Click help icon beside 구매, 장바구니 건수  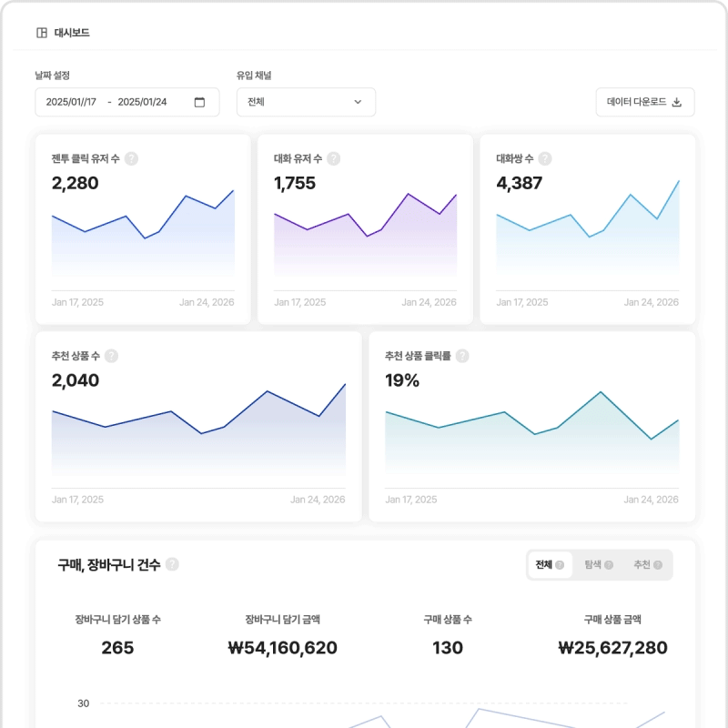(x=172, y=564)
